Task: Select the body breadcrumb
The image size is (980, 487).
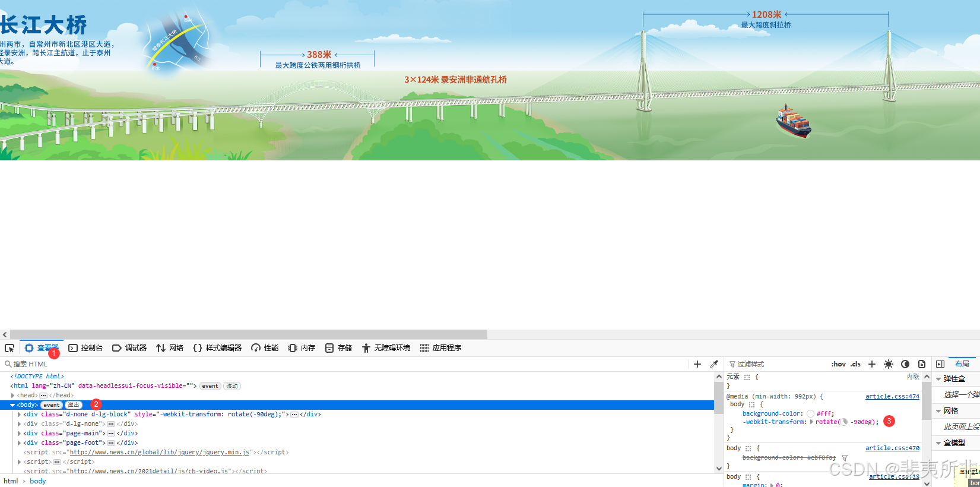Action: (x=38, y=481)
